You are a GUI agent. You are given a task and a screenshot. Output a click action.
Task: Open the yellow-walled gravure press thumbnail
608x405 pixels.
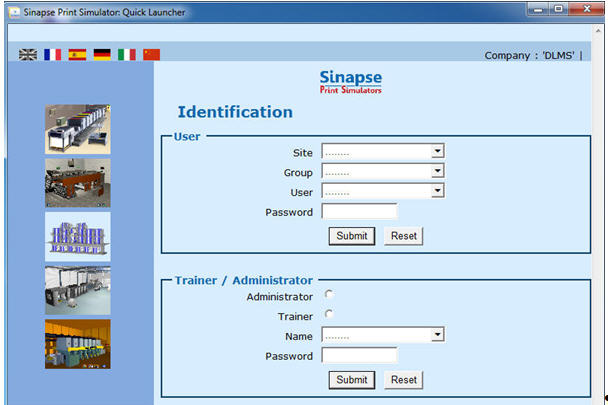pyautogui.click(x=78, y=344)
